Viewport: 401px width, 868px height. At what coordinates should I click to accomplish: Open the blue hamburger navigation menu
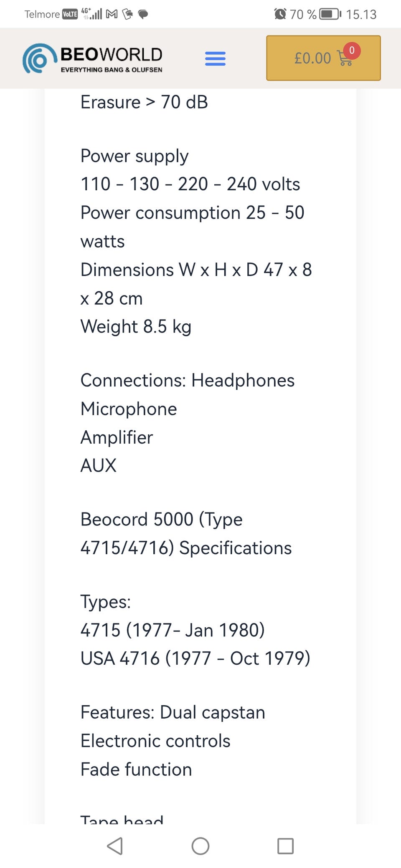pyautogui.click(x=215, y=58)
